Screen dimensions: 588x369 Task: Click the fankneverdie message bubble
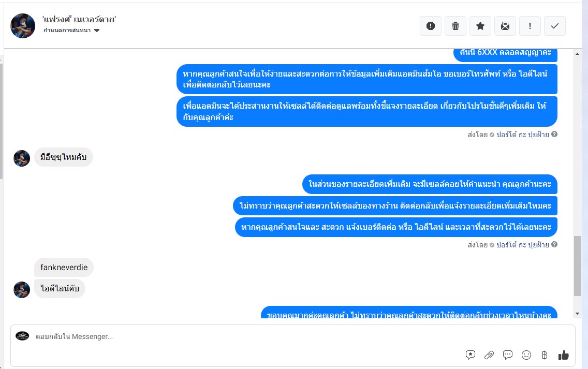[x=64, y=268]
